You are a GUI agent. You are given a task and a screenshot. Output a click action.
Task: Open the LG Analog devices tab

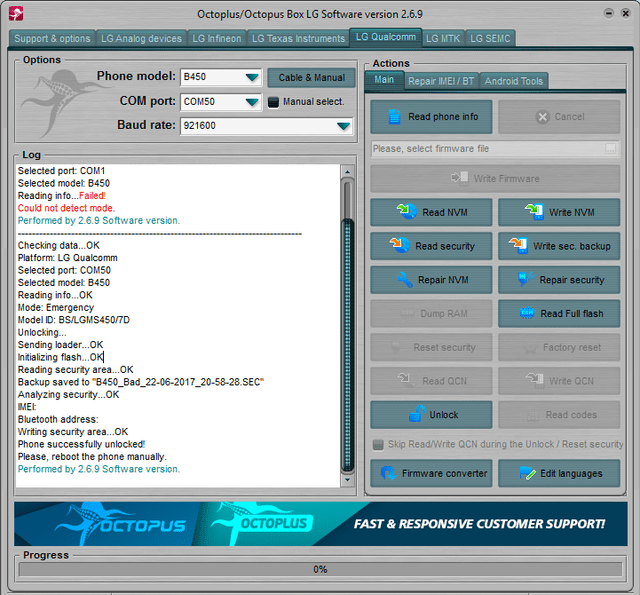[x=141, y=38]
